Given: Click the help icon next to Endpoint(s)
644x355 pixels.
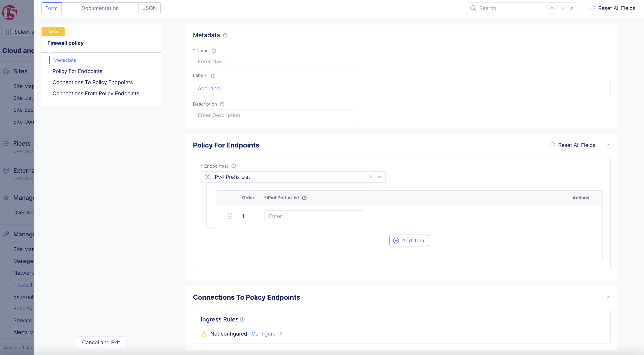Looking at the screenshot, I should point(234,166).
